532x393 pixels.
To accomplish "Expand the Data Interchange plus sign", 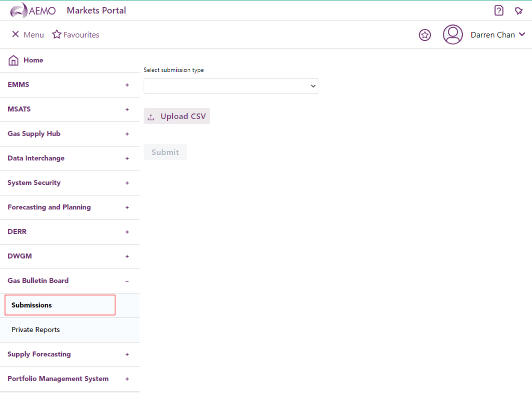I will (127, 158).
